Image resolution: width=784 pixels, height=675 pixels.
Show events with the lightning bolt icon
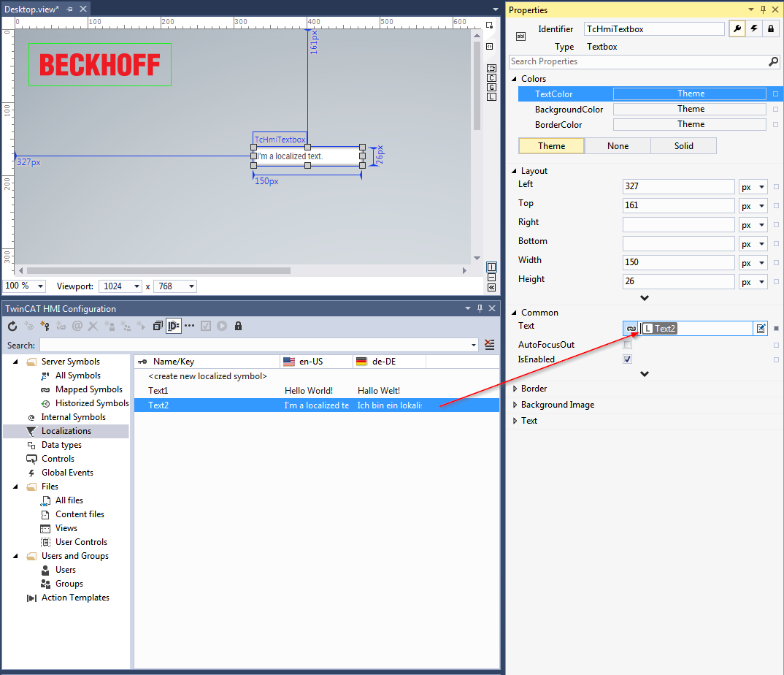click(x=754, y=29)
